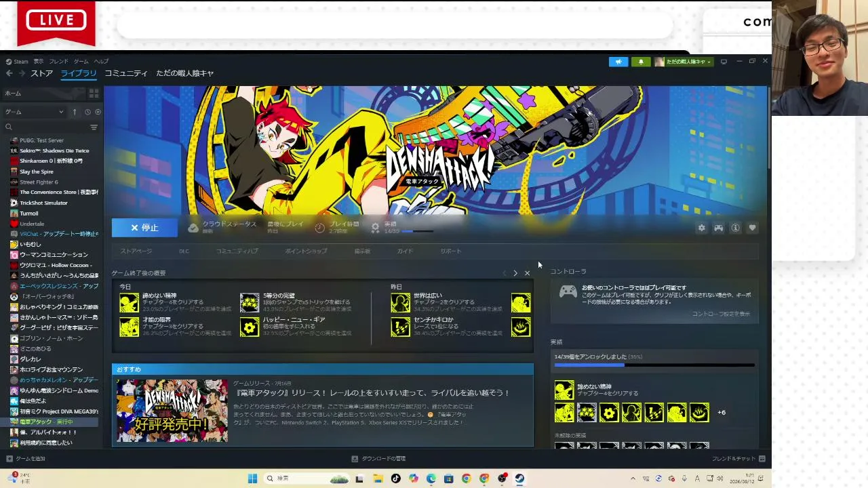The height and width of the screenshot is (488, 868).
Task: Open the achievements trophy icon in the game bar
Action: pos(375,228)
